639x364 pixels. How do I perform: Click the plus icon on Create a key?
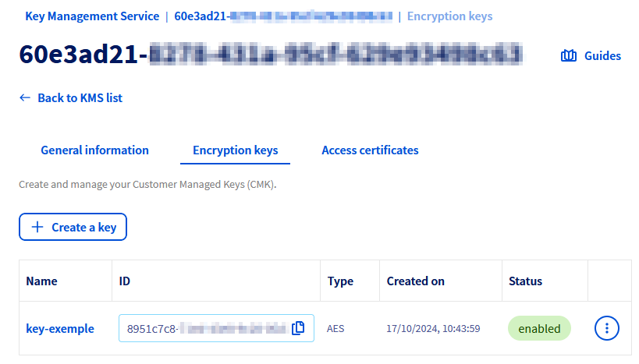37,228
